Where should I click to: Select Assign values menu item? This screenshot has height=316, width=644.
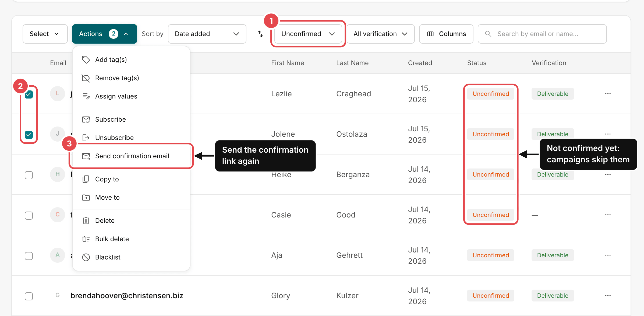(x=131, y=96)
